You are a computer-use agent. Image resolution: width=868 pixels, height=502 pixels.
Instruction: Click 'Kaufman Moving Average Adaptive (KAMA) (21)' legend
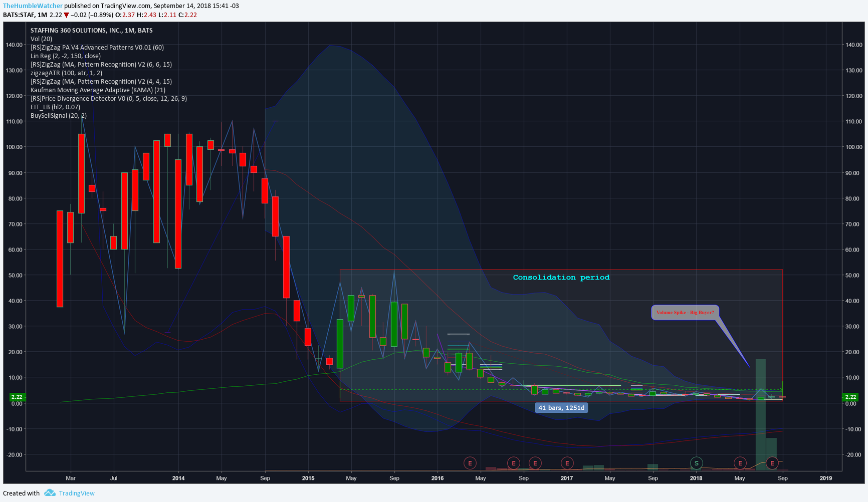pos(98,90)
